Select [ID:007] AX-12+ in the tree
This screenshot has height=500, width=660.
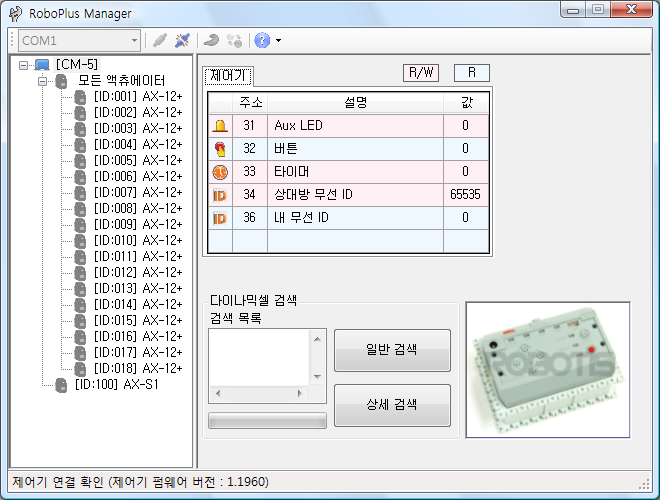tap(137, 192)
